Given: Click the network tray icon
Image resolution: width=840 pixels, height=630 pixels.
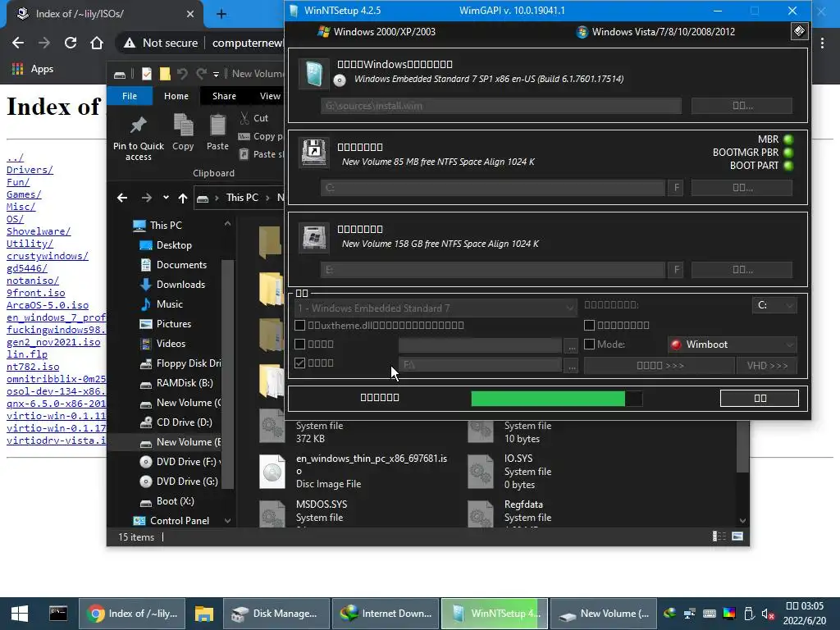Looking at the screenshot, I should (689, 614).
